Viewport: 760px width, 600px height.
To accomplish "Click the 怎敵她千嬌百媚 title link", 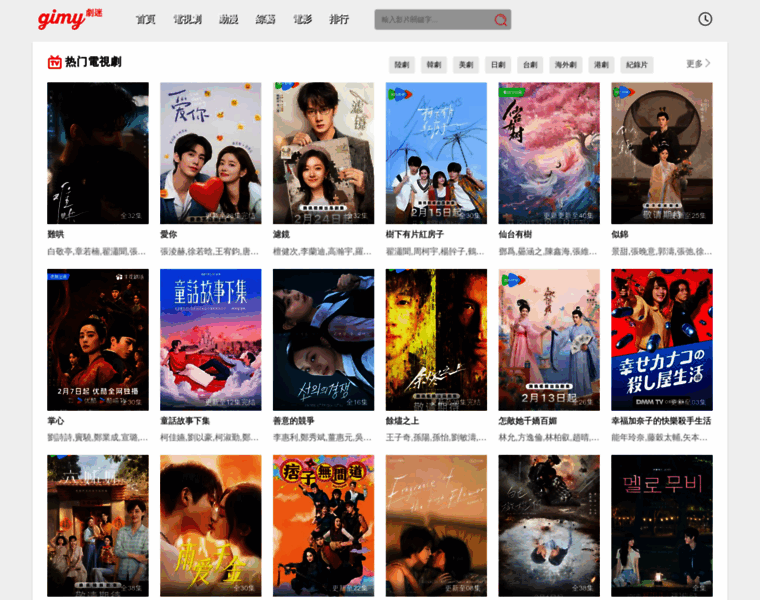I will 527,421.
